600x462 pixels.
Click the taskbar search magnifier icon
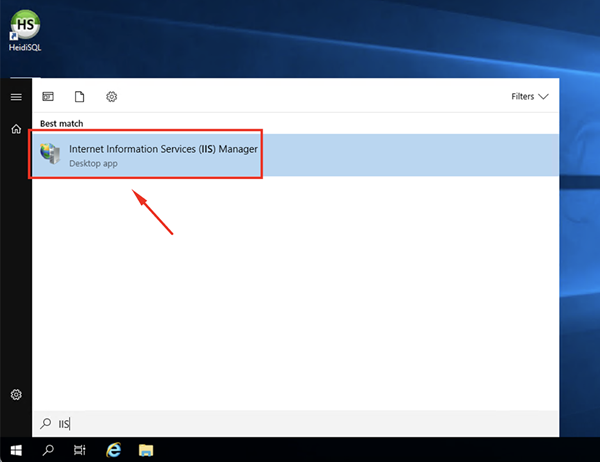click(48, 450)
